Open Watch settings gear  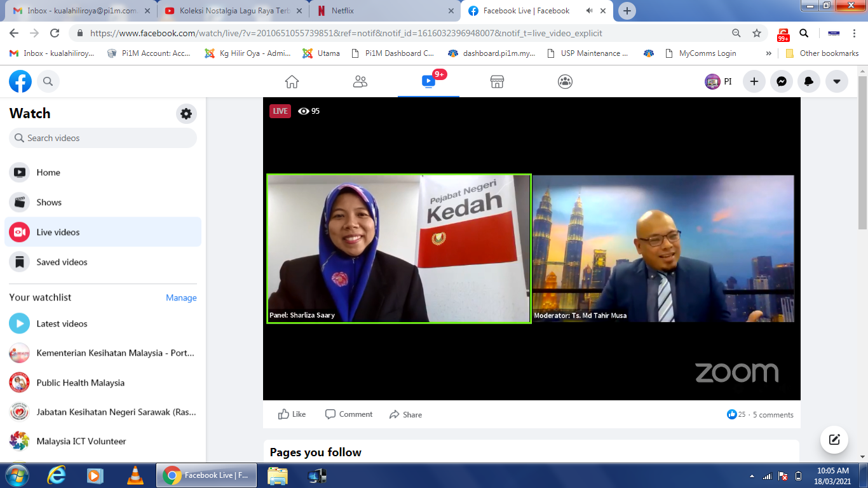coord(186,114)
